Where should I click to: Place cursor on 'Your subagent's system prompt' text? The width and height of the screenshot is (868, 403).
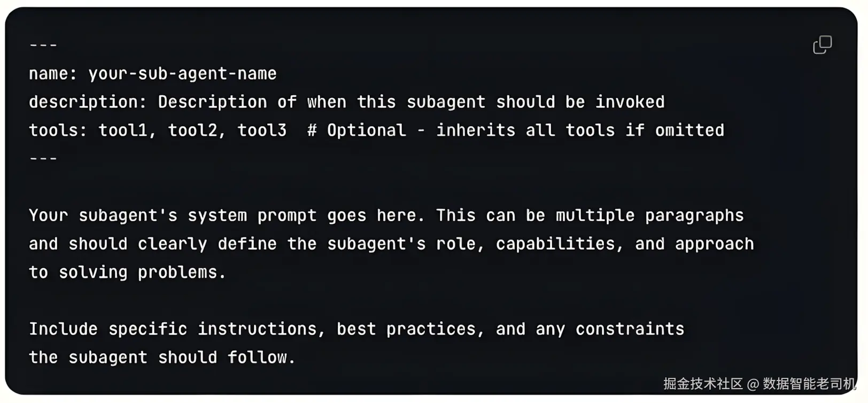tap(173, 215)
